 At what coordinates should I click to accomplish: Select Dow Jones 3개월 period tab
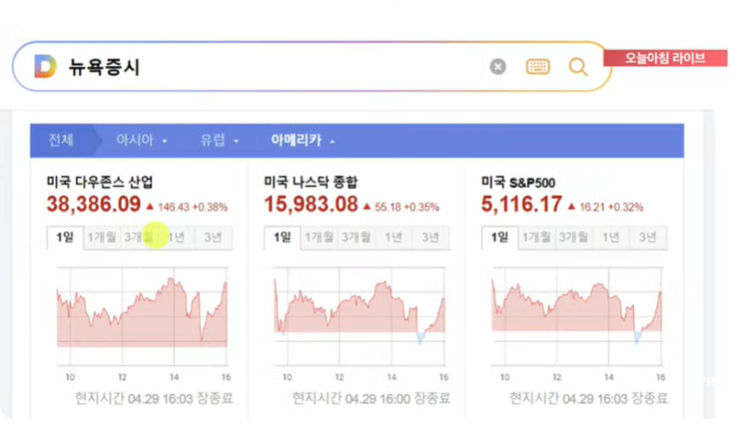[139, 237]
